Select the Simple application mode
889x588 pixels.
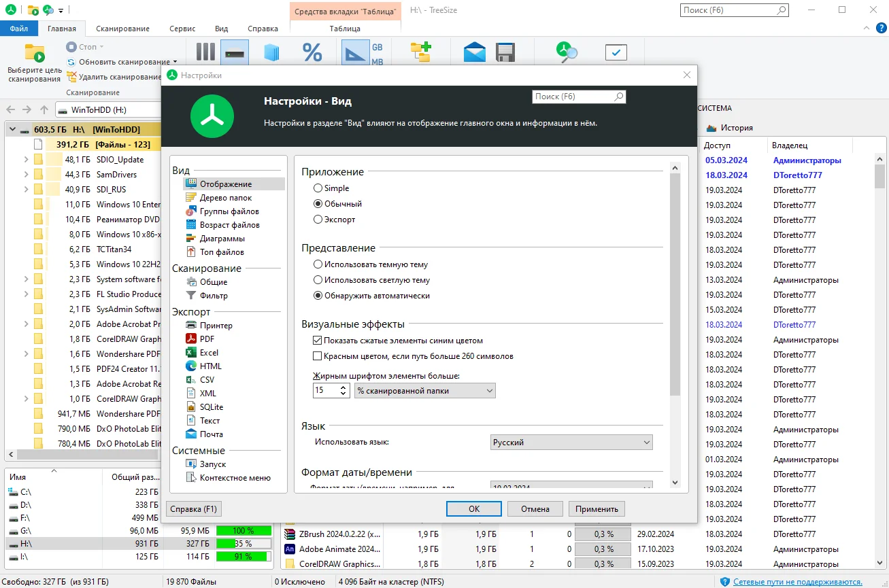pyautogui.click(x=318, y=188)
